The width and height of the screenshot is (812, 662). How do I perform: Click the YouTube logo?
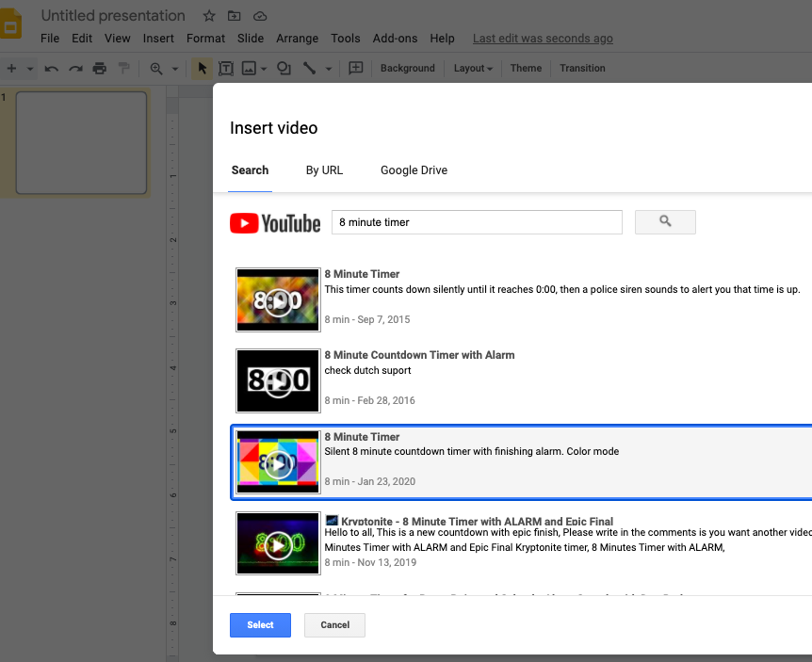275,223
